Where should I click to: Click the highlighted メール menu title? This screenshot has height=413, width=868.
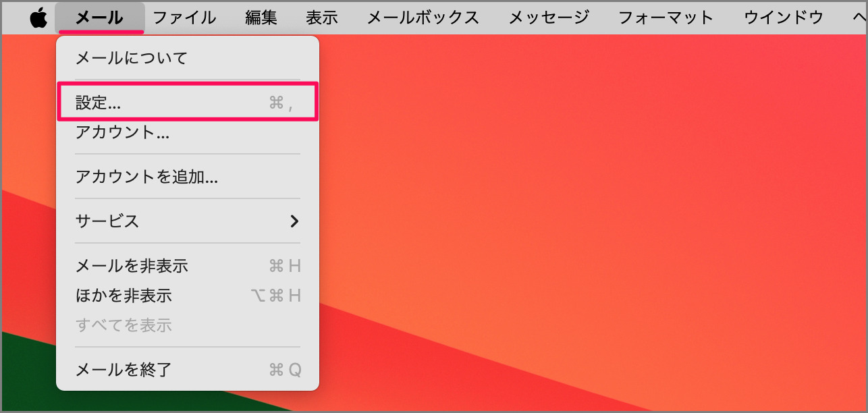click(x=99, y=18)
